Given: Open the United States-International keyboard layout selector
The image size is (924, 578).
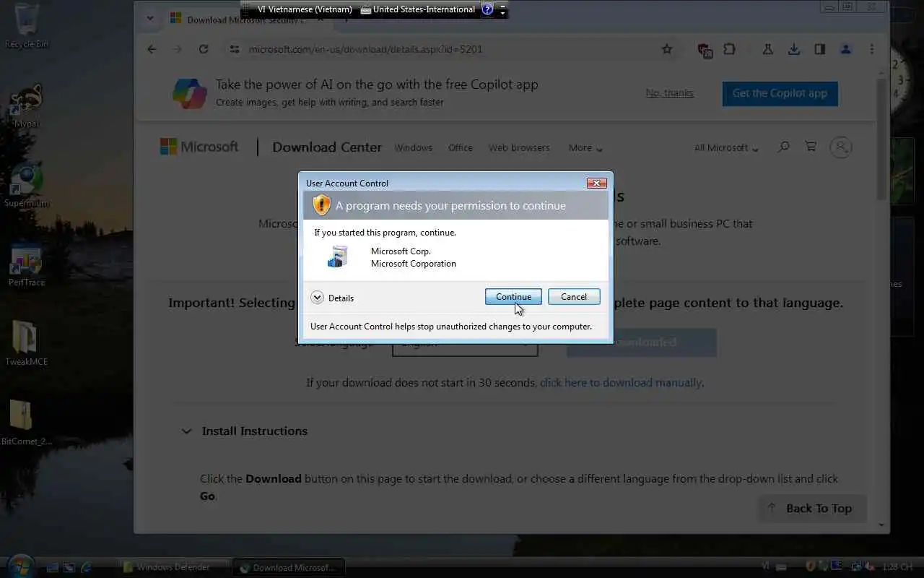Looking at the screenshot, I should [x=417, y=9].
